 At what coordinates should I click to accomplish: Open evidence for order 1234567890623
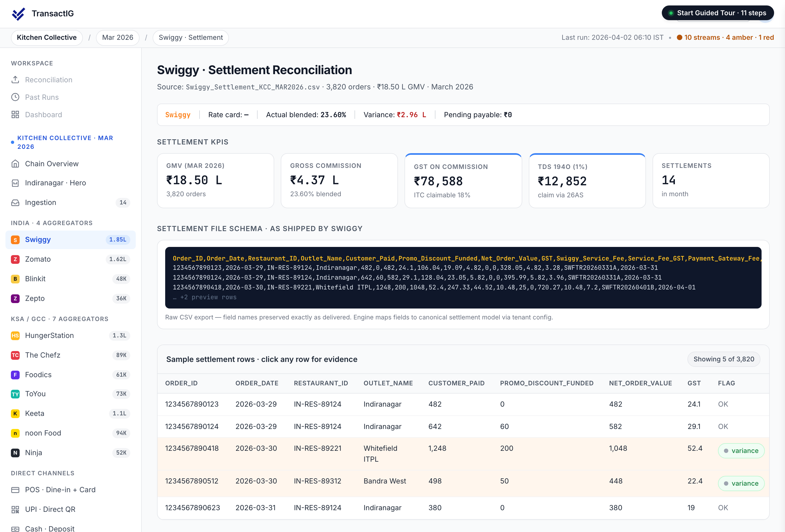(x=463, y=508)
